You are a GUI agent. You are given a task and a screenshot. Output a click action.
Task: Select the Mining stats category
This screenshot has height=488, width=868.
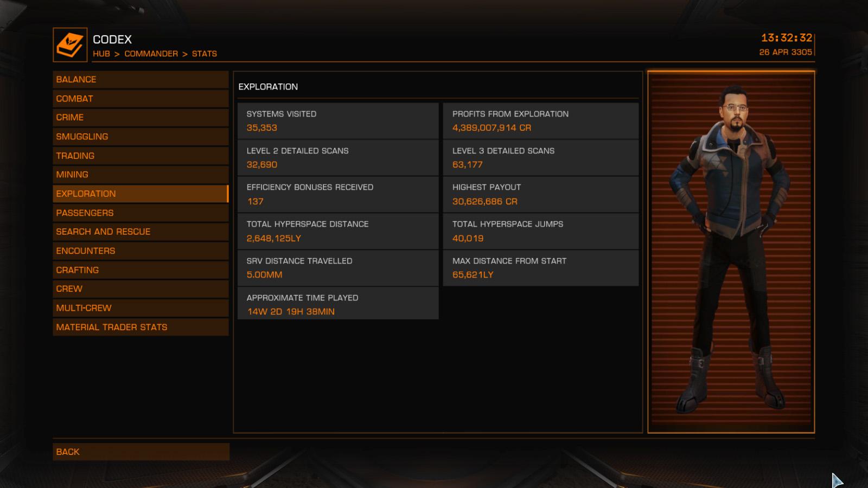[141, 175]
